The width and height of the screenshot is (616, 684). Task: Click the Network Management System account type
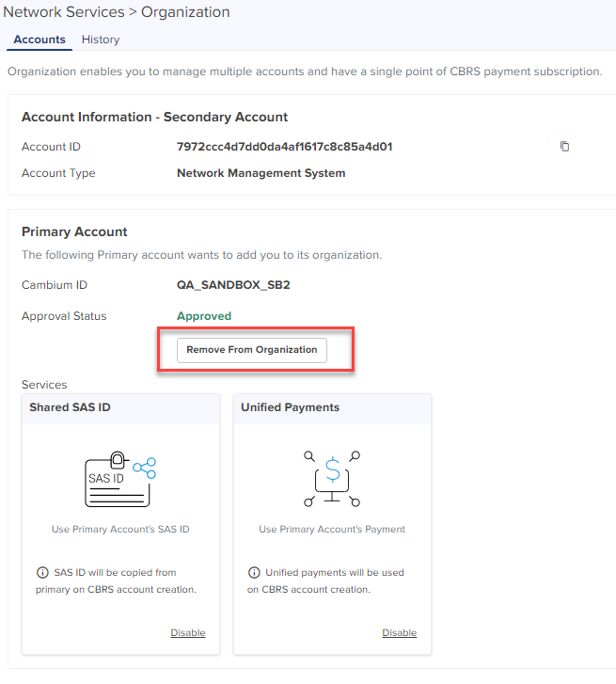[x=261, y=173]
